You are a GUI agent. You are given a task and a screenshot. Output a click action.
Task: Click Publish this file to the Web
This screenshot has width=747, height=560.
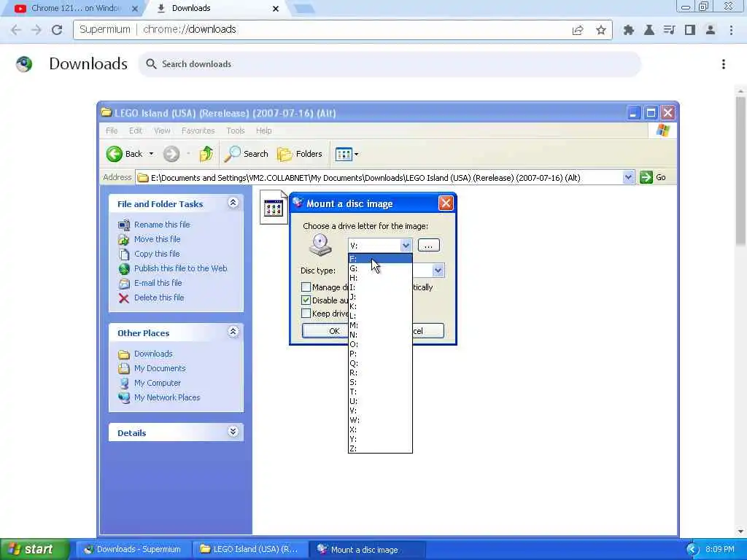[x=181, y=268]
